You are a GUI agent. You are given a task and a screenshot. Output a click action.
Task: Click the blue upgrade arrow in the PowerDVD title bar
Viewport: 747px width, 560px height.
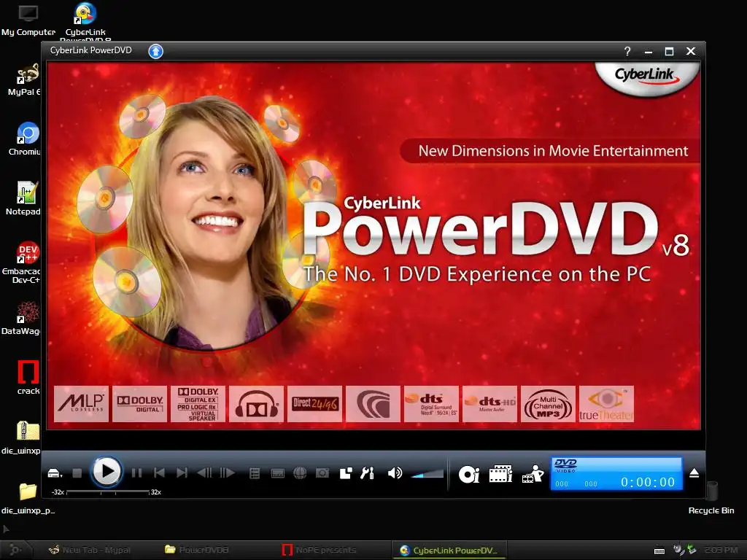click(156, 51)
